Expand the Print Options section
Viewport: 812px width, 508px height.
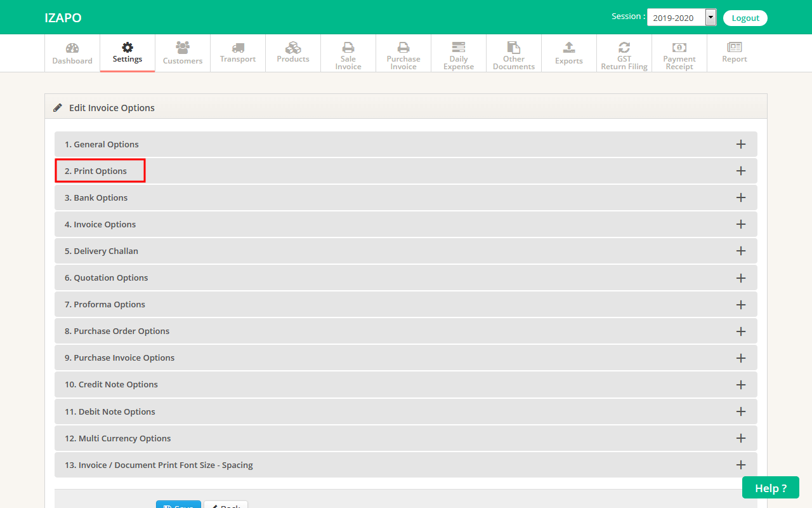click(x=100, y=171)
